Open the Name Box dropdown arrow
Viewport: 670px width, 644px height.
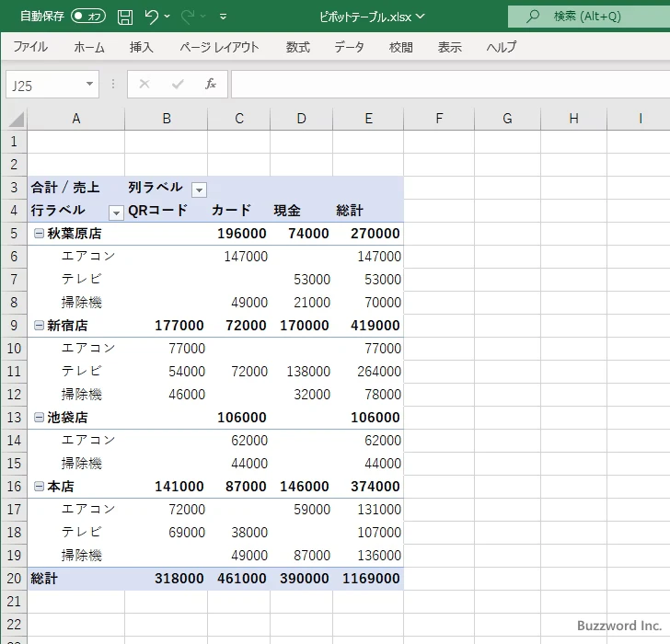90,84
